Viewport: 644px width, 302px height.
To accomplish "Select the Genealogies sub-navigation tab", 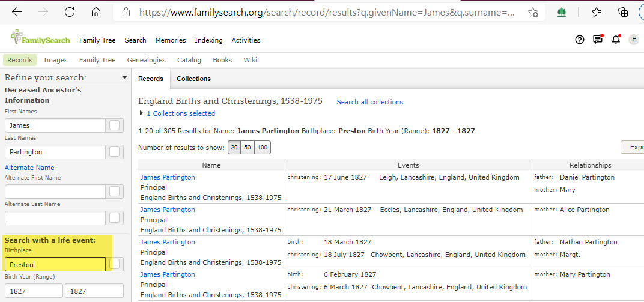I will [146, 60].
